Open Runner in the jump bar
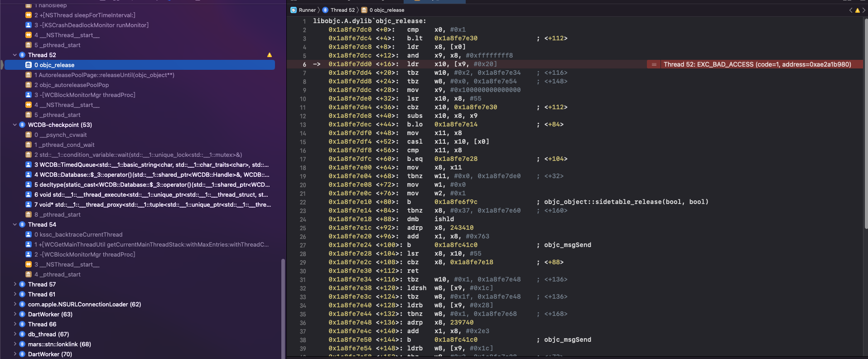868x359 pixels. click(x=307, y=10)
